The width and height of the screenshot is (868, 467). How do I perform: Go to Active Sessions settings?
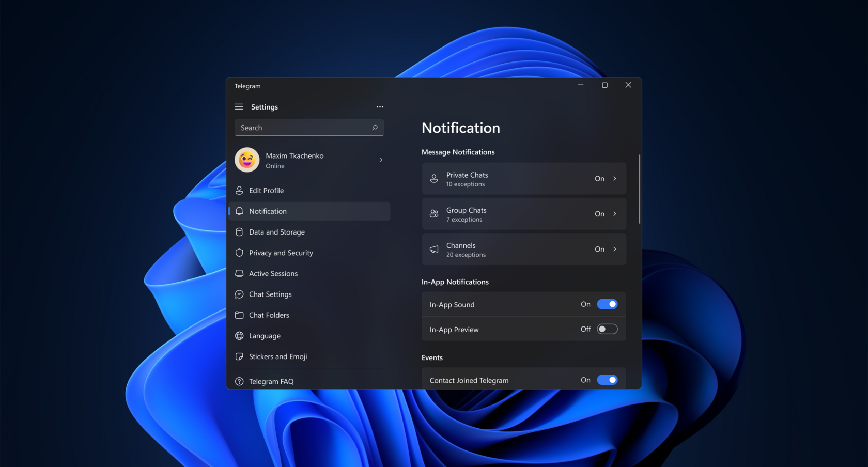(309, 273)
